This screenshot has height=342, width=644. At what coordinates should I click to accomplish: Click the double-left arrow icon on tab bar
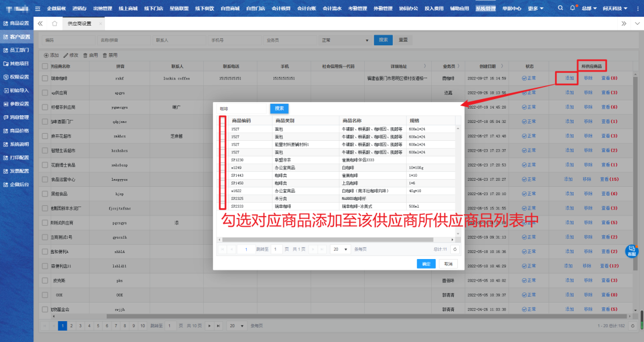point(40,23)
